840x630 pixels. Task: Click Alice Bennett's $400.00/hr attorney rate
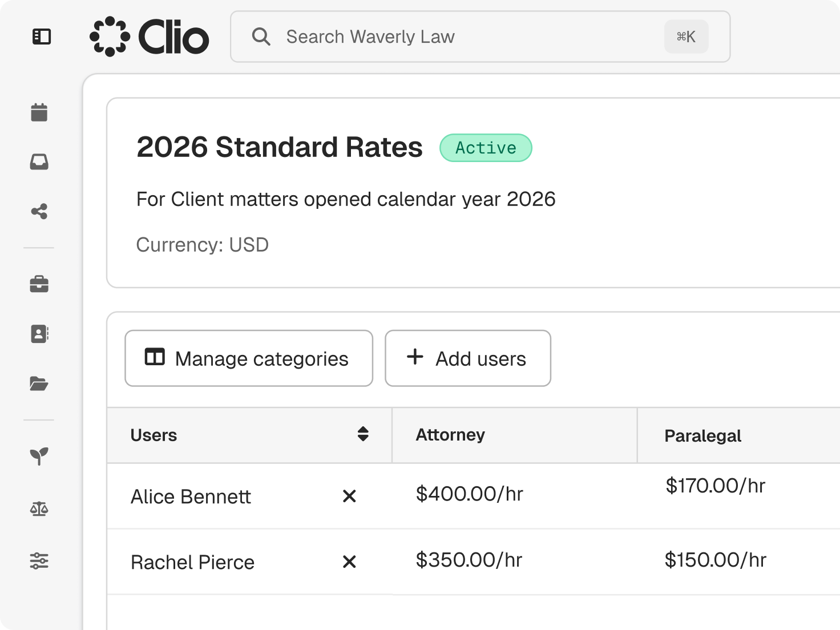[x=470, y=494]
